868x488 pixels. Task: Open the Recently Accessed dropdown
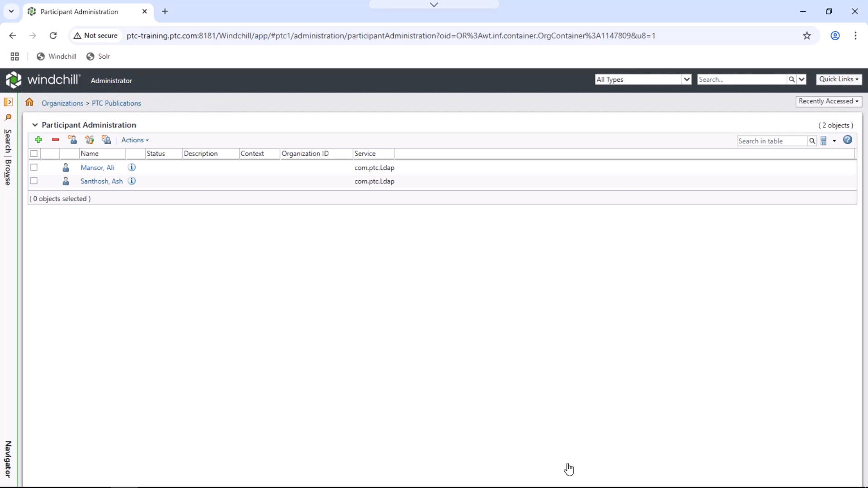pos(828,101)
